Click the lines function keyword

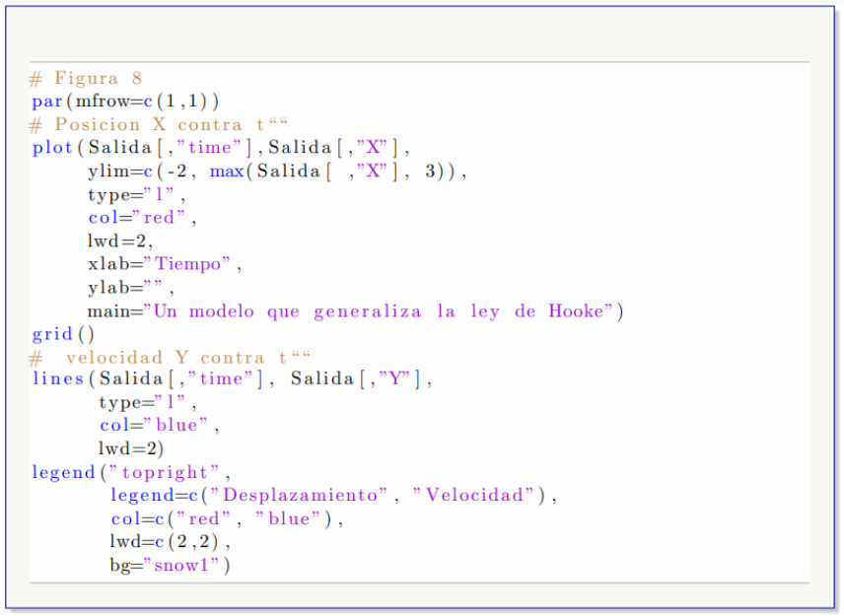58,379
